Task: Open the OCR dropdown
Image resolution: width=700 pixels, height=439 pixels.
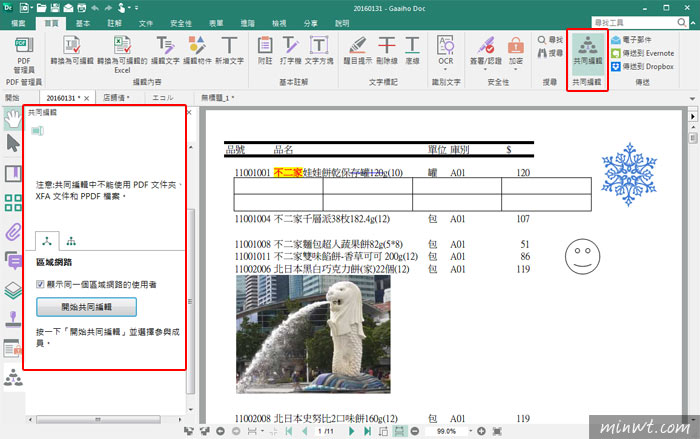Action: pyautogui.click(x=446, y=69)
